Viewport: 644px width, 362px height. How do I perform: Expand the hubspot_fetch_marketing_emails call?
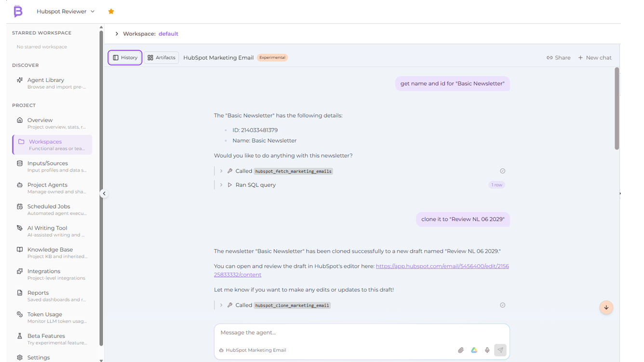(221, 171)
